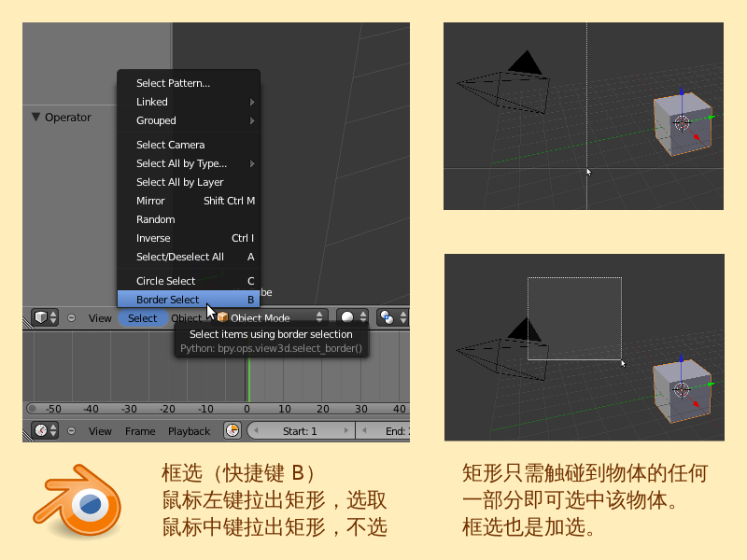Decrease the Start frame value arrow
Viewport: 747px width, 560px height.
coord(256,431)
